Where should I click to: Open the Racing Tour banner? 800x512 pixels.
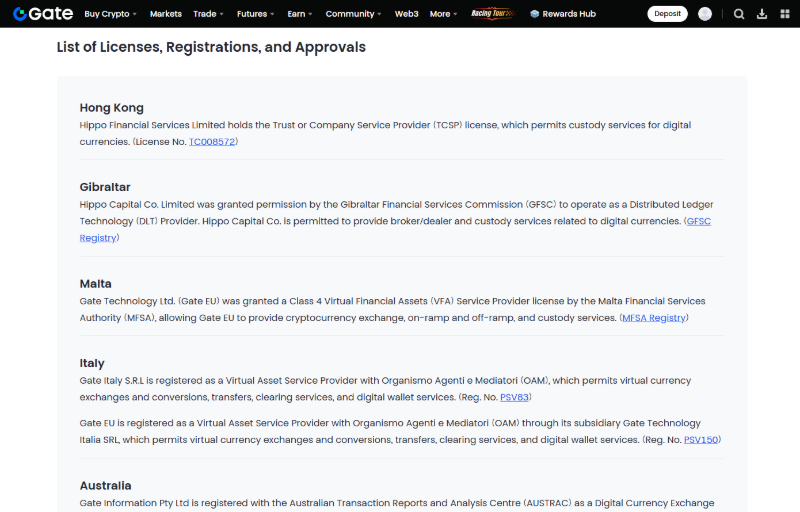click(492, 14)
